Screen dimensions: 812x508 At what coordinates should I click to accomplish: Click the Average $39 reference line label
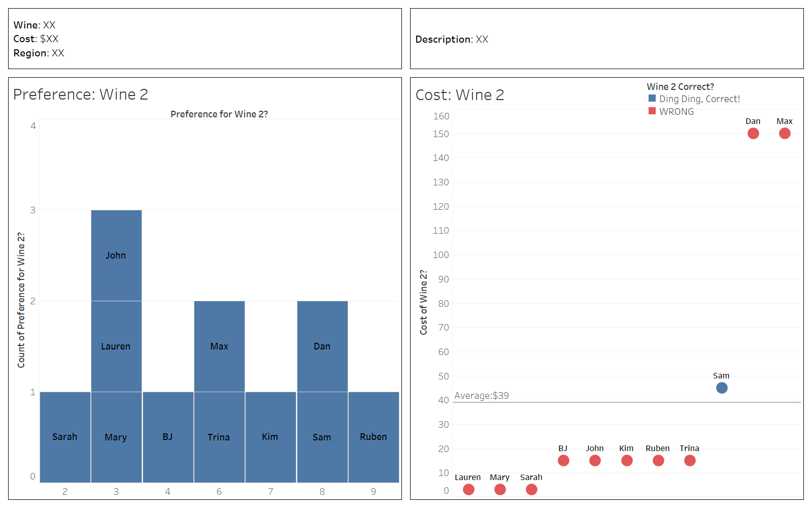tap(482, 396)
